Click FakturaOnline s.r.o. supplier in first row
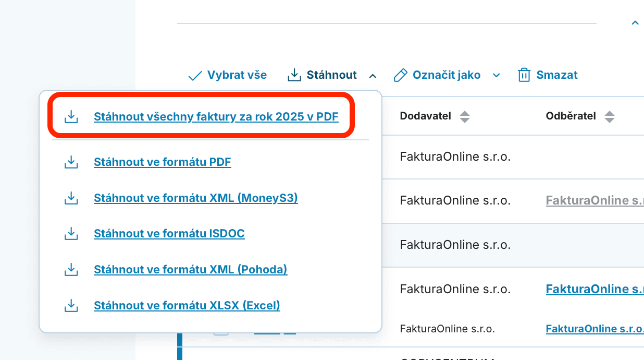644x360 pixels. point(455,156)
